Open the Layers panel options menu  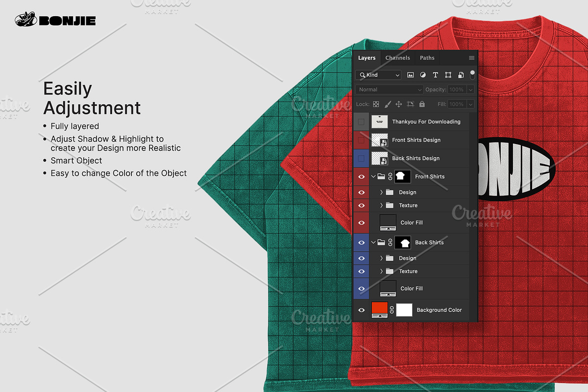coord(471,58)
